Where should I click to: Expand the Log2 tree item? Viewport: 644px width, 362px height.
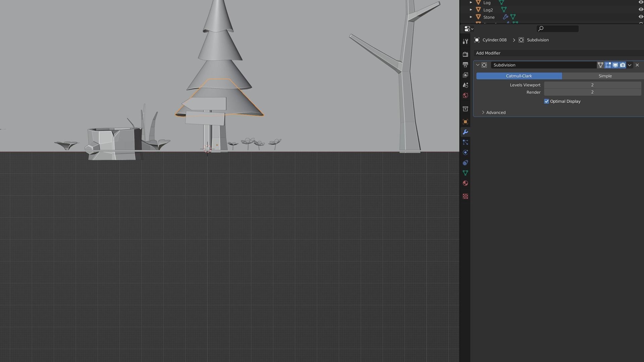pyautogui.click(x=471, y=10)
